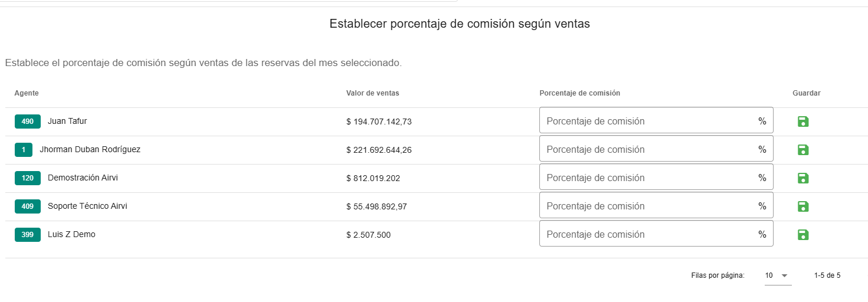Screen dimensions: 868x302
Task: Click the Agente column header
Action: click(x=27, y=93)
